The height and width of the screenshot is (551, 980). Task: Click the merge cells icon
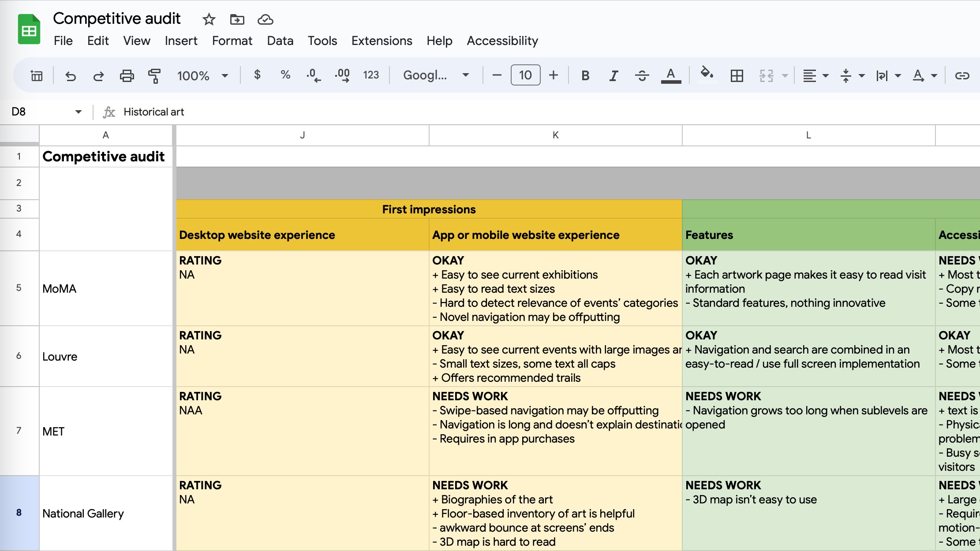pyautogui.click(x=767, y=76)
